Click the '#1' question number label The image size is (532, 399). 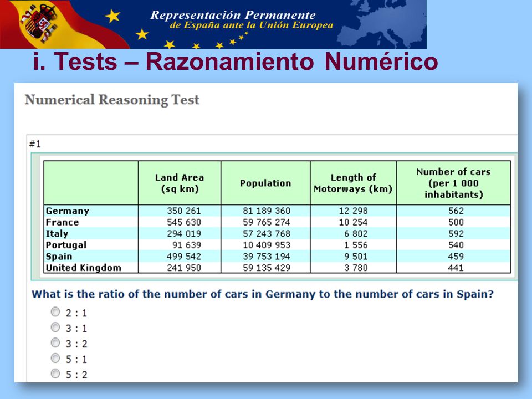[35, 144]
